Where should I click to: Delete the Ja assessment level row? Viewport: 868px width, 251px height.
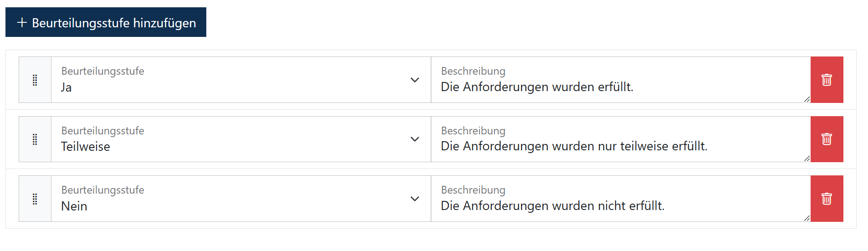coord(827,80)
